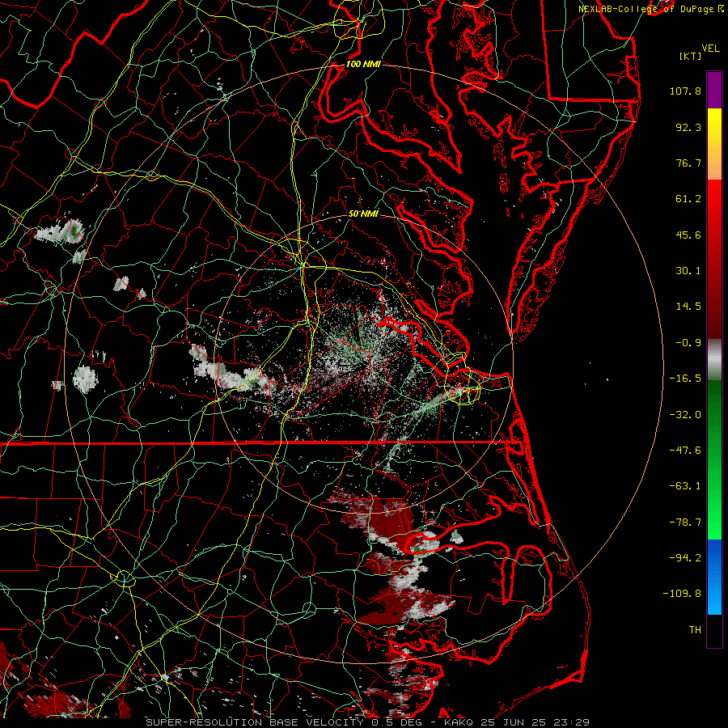This screenshot has width=728, height=728.
Task: Click the 92.3 value on velocity scale
Action: 688,127
